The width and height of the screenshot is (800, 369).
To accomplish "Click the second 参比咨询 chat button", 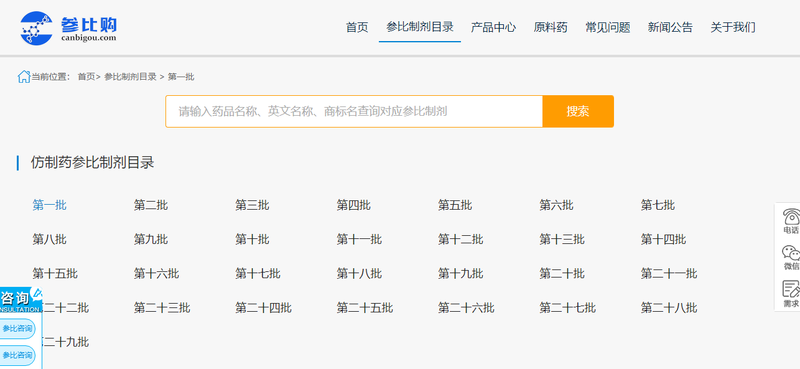I will (x=17, y=355).
